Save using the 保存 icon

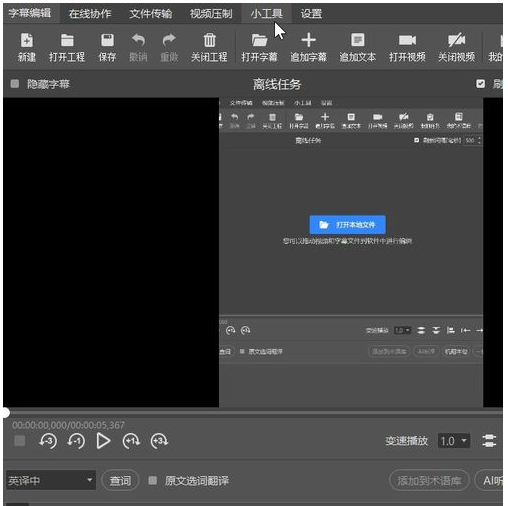point(107,47)
